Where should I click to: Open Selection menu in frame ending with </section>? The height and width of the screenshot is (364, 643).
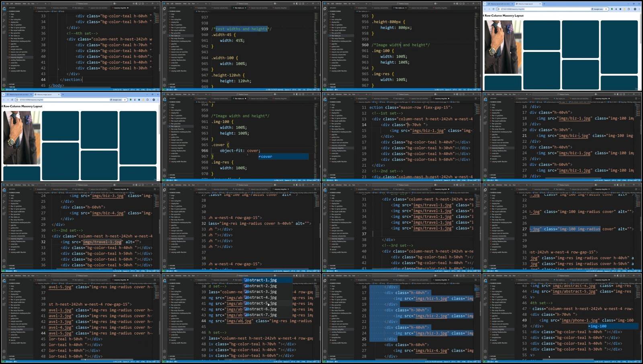point(18,4)
